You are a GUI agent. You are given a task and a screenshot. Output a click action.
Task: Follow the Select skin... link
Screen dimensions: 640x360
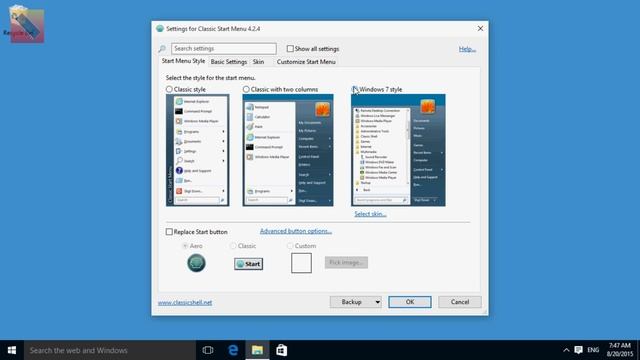pyautogui.click(x=370, y=214)
